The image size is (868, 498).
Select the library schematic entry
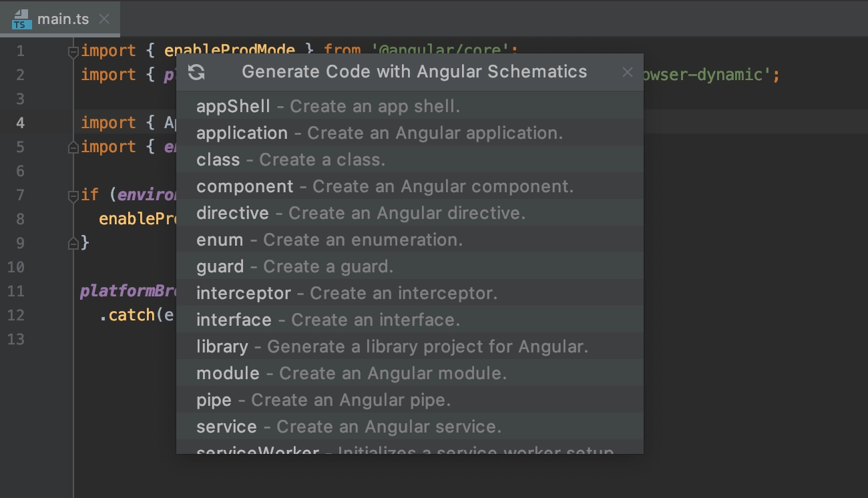410,346
